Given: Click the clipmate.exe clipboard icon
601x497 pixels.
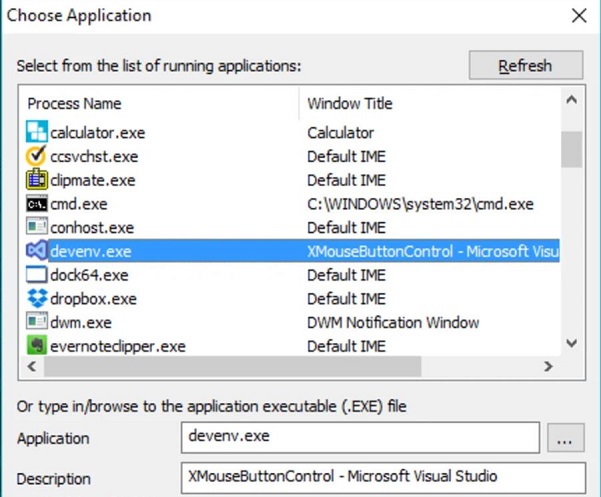Looking at the screenshot, I should pyautogui.click(x=36, y=180).
